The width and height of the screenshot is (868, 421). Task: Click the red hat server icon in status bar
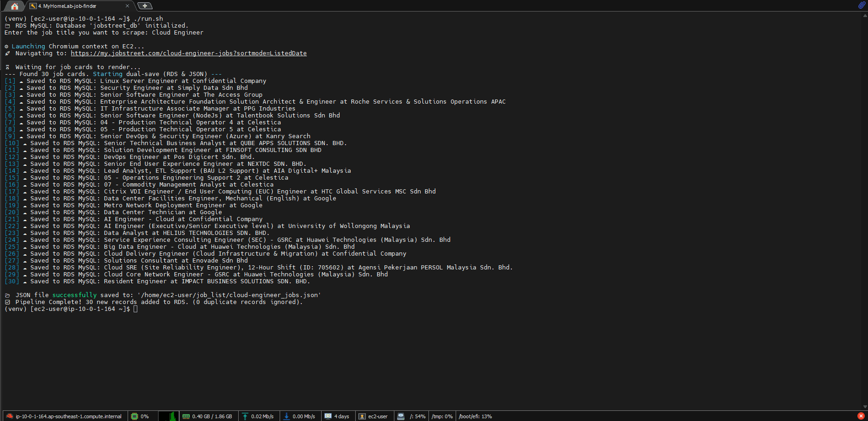tap(10, 416)
